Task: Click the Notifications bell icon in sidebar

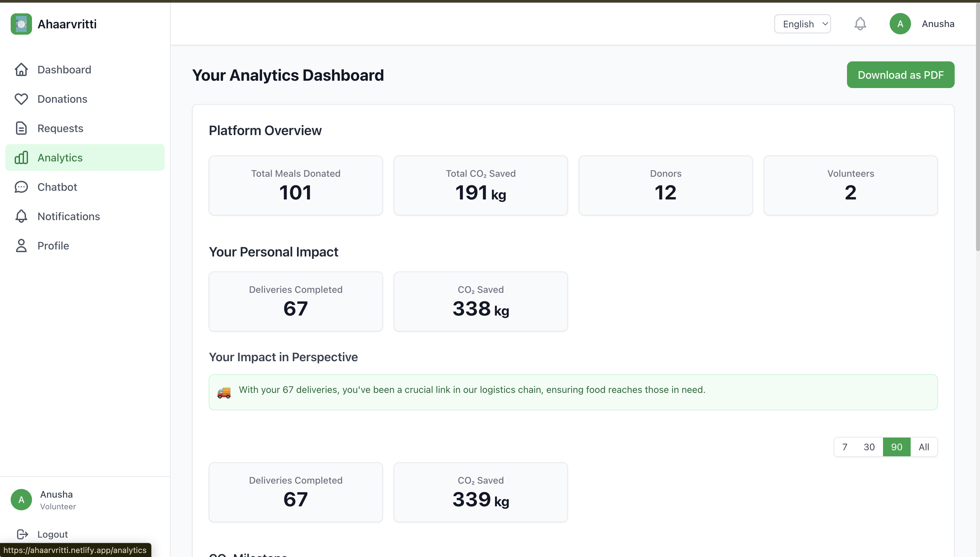Action: [x=21, y=216]
